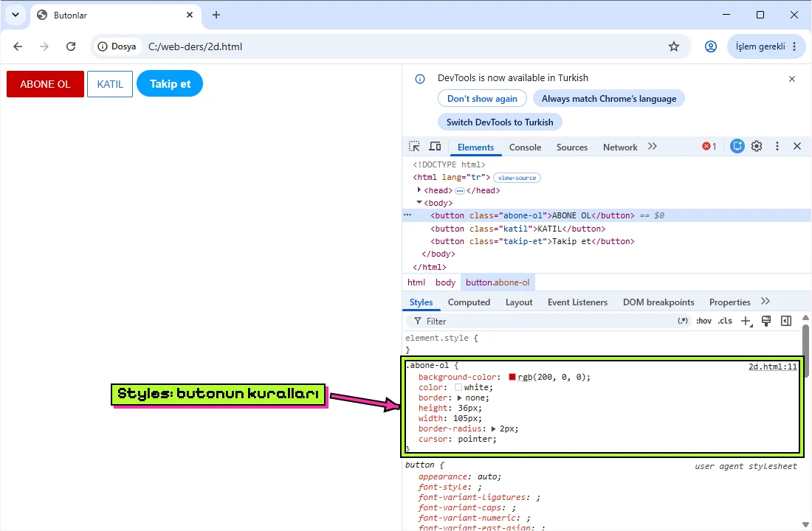Click the body breadcrumb item

coord(445,282)
